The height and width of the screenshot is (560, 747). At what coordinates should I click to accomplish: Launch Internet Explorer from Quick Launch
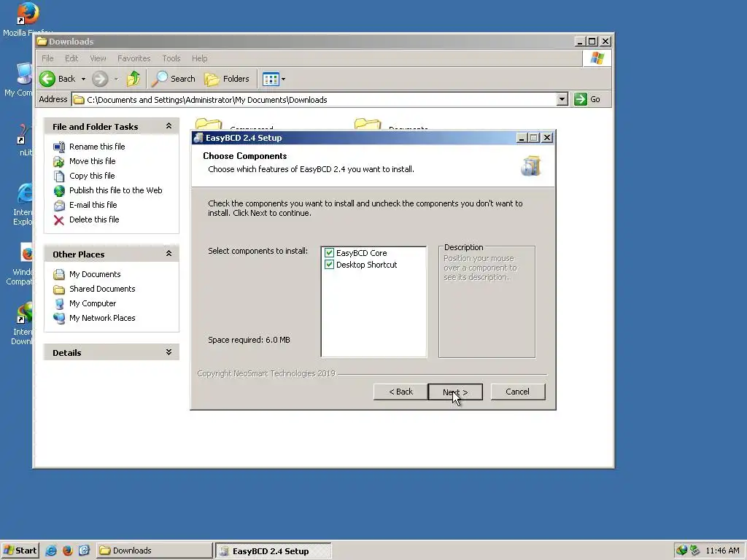pyautogui.click(x=51, y=551)
